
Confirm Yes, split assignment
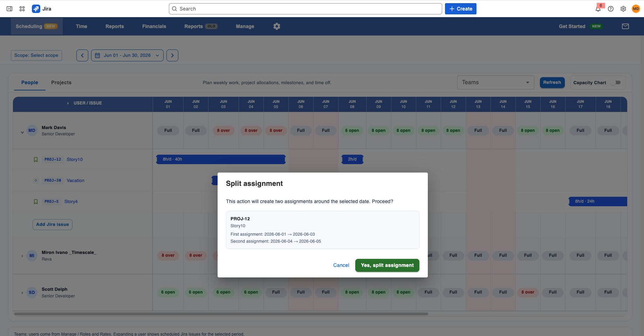pos(387,265)
